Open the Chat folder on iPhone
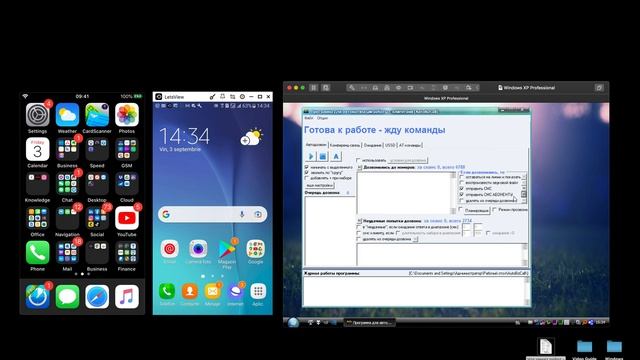 (x=67, y=184)
